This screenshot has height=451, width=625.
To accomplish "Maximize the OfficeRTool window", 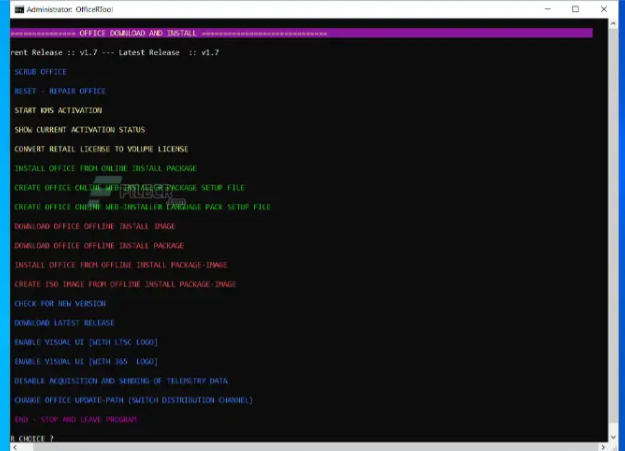I will point(575,9).
